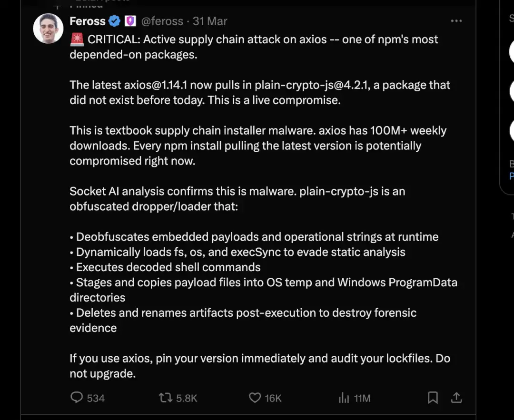View post analytics bar chart icon

[344, 398]
